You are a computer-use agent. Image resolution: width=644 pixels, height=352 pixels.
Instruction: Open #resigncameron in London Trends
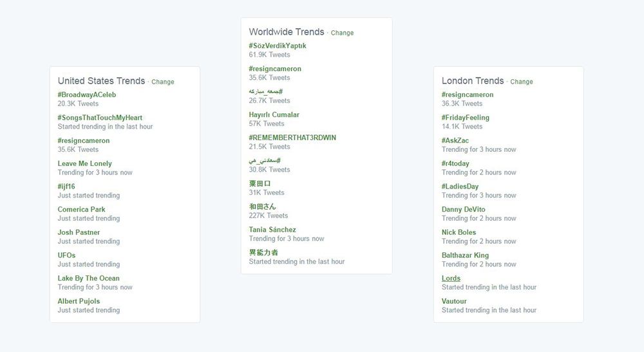pos(468,95)
